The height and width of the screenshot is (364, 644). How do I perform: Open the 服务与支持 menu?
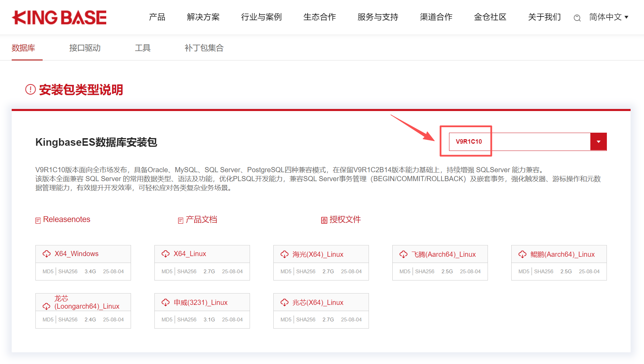(378, 17)
